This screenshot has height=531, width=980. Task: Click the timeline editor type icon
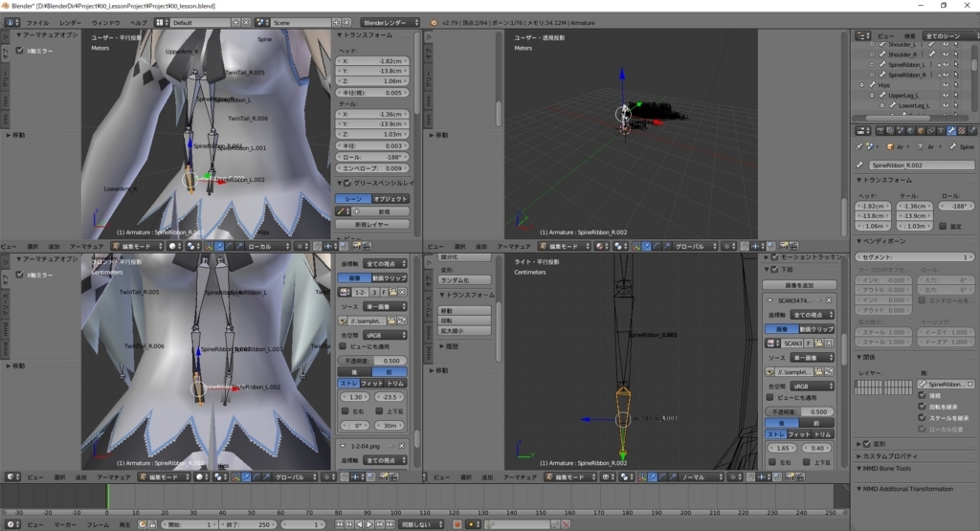(x=11, y=524)
